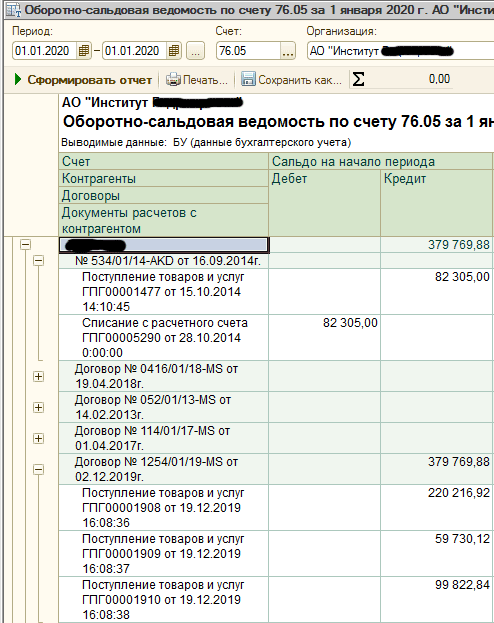The image size is (494, 623).
Task: Open calendar for period end date
Action: click(174, 51)
